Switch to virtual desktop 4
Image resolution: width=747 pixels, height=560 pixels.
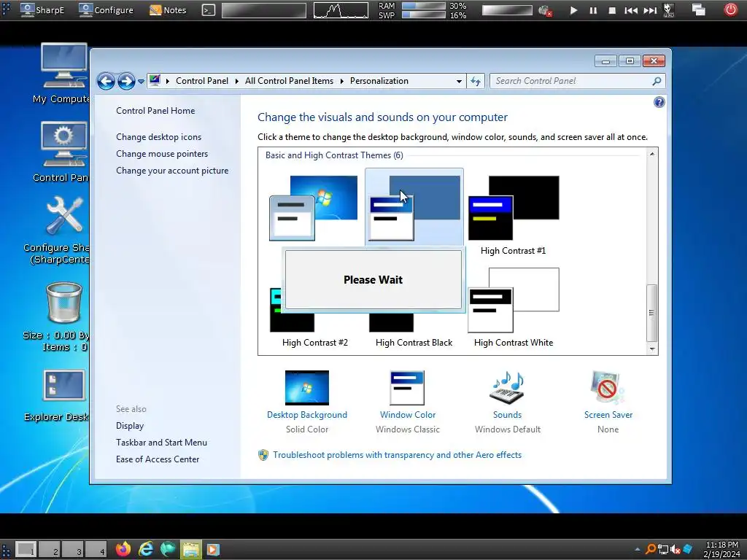[96, 550]
